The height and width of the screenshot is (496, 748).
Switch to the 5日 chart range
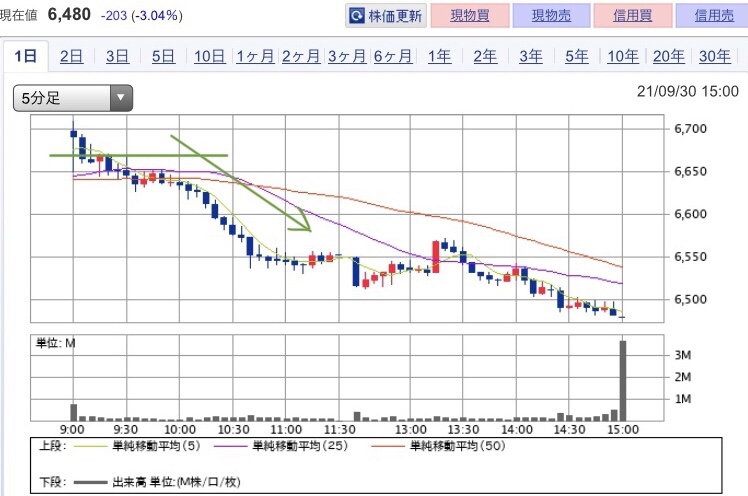click(163, 56)
